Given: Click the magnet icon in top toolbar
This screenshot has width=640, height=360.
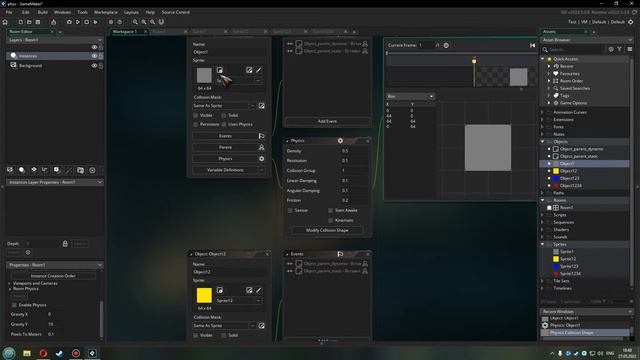Looking at the screenshot, I should point(161,22).
